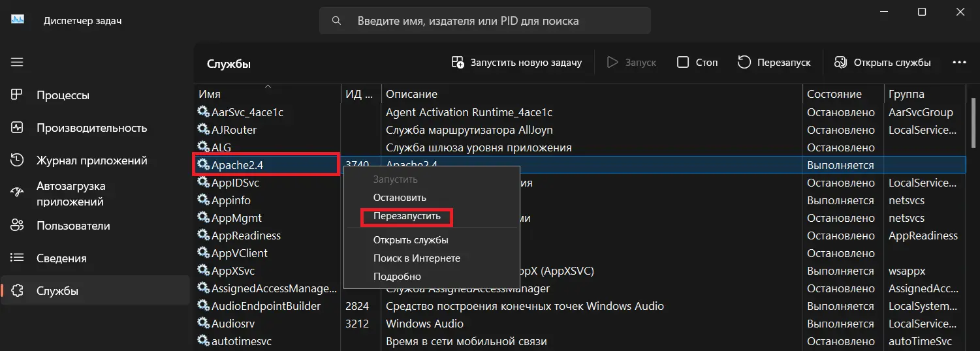
Task: Open the three-dot more options menu
Action: tap(959, 63)
